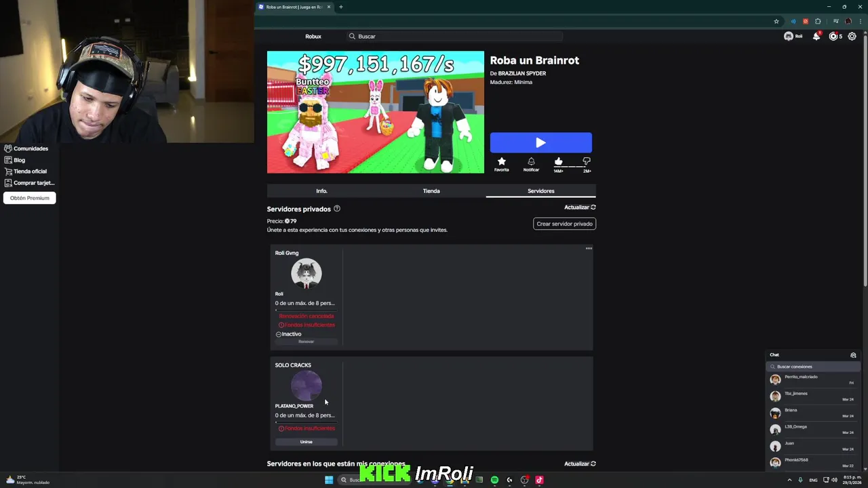
Task: Bookmark page with browser star icon
Action: point(776,21)
